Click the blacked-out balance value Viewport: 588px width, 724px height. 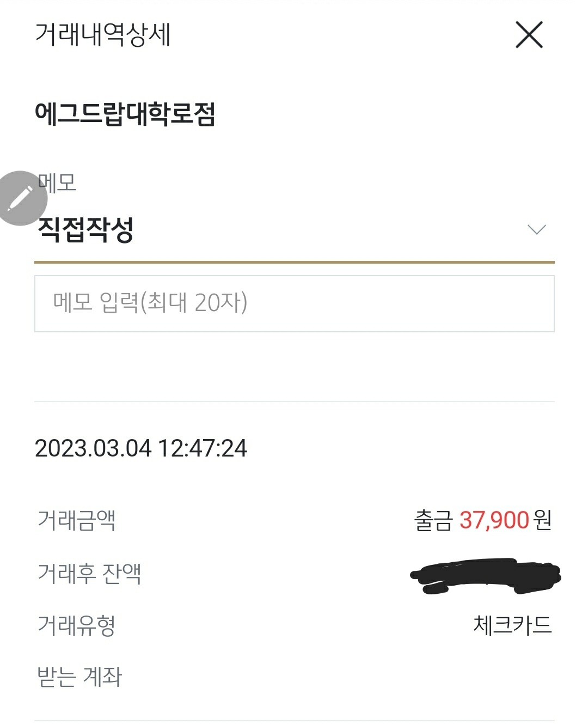pyautogui.click(x=485, y=575)
